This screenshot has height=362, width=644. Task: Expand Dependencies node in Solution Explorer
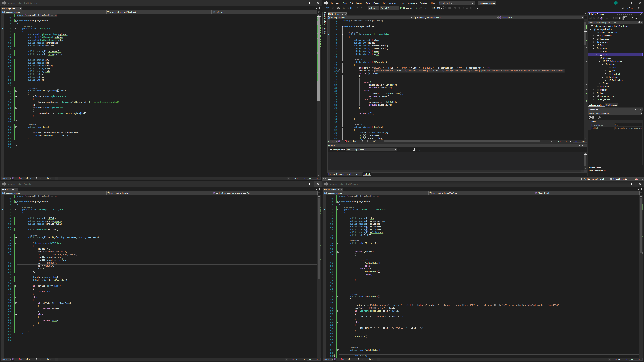[594, 36]
